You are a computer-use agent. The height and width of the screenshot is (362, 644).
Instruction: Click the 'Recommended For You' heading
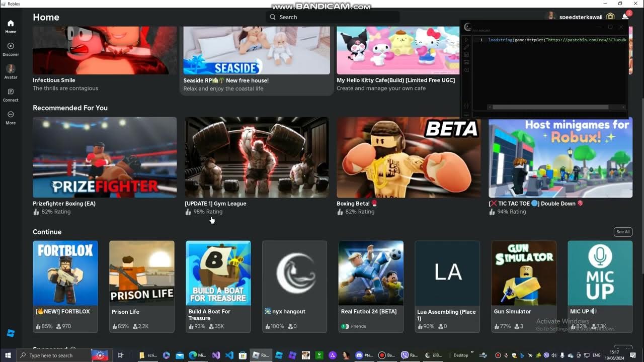(70, 108)
